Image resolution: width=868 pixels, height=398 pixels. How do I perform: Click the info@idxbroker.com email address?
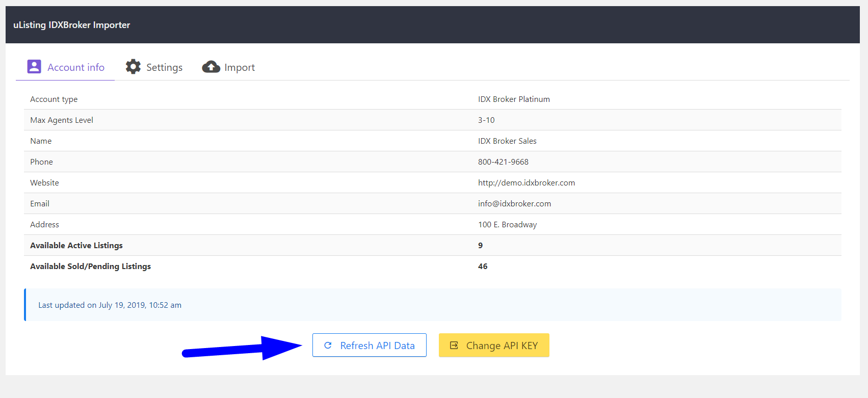[514, 204]
